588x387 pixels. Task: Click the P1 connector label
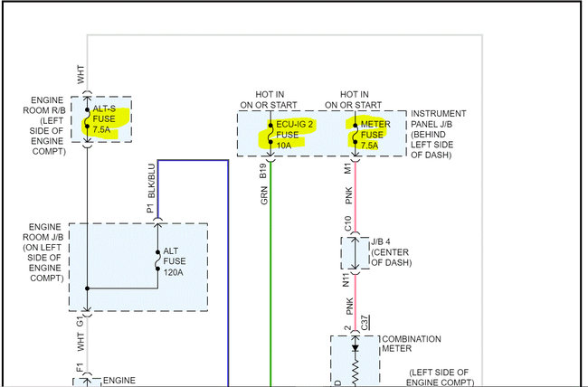[x=150, y=208]
